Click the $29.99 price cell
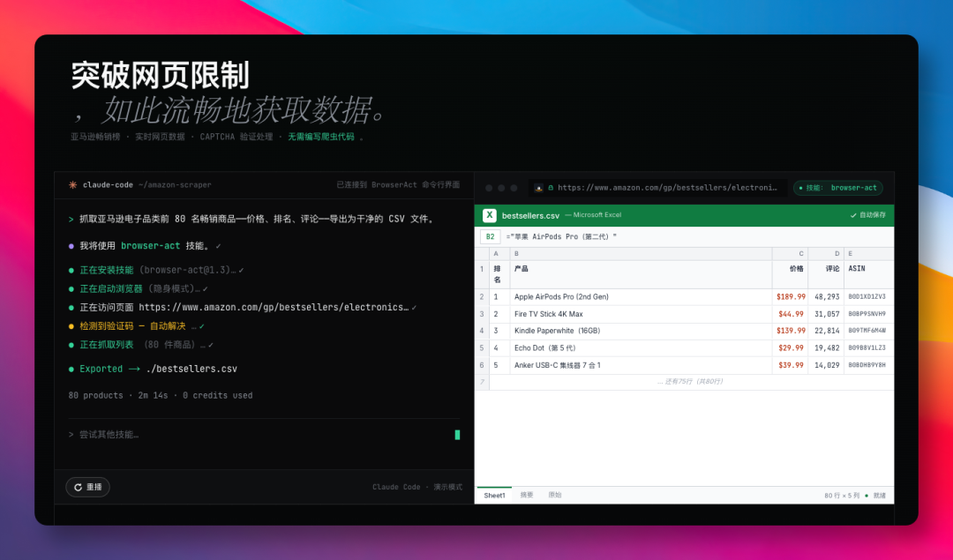This screenshot has height=560, width=953. pyautogui.click(x=791, y=348)
